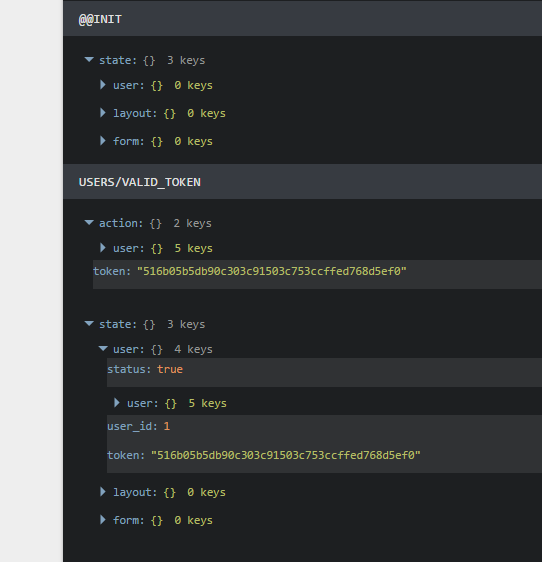This screenshot has height=562, width=542.
Task: Expand form node under @@INIT state
Action: pos(103,141)
